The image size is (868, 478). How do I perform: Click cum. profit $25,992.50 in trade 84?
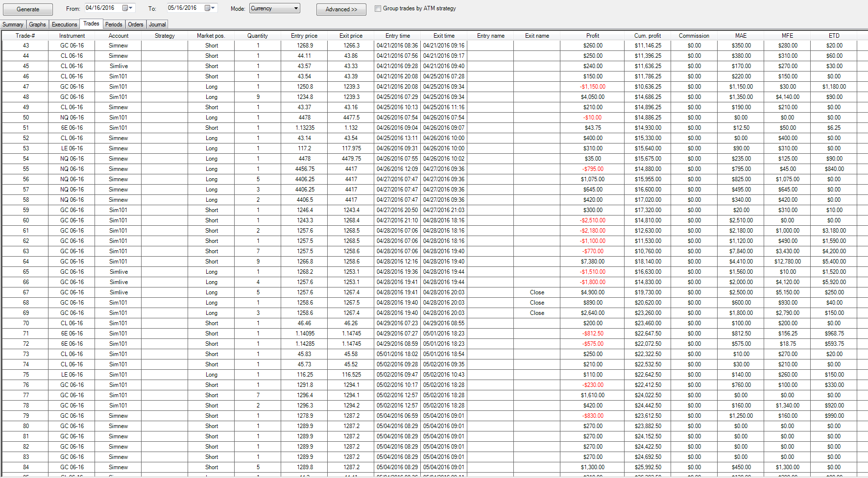pos(648,467)
